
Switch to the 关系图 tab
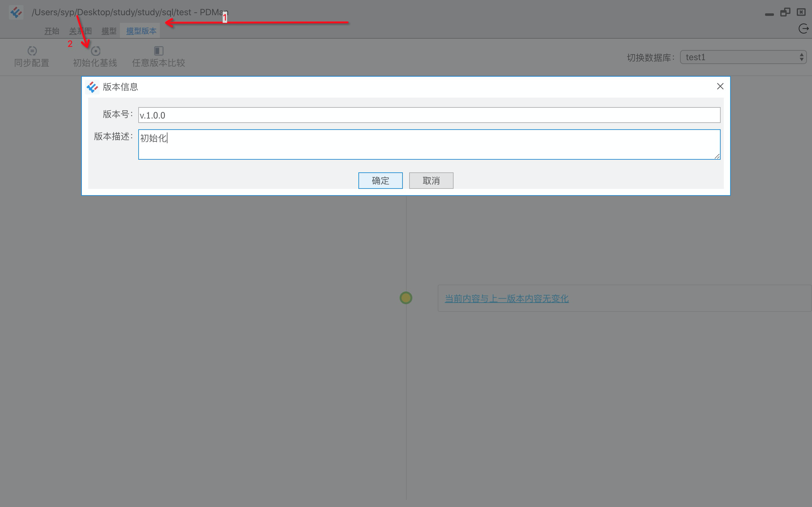click(80, 31)
